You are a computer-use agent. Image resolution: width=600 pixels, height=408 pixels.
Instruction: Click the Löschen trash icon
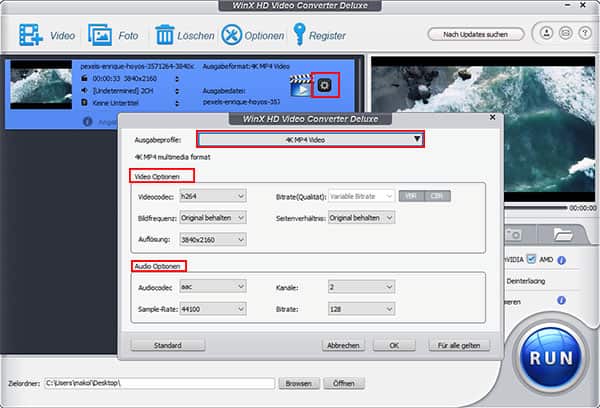pyautogui.click(x=165, y=35)
